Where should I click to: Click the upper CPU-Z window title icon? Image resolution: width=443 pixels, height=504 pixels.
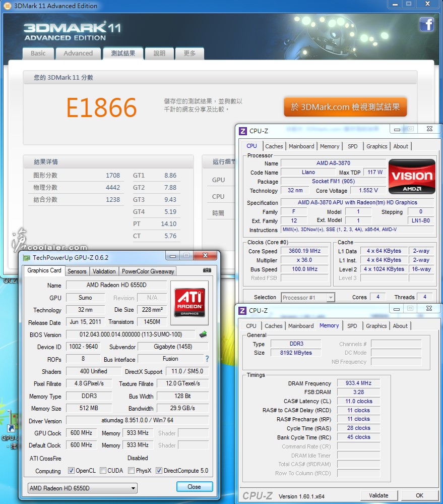(243, 131)
